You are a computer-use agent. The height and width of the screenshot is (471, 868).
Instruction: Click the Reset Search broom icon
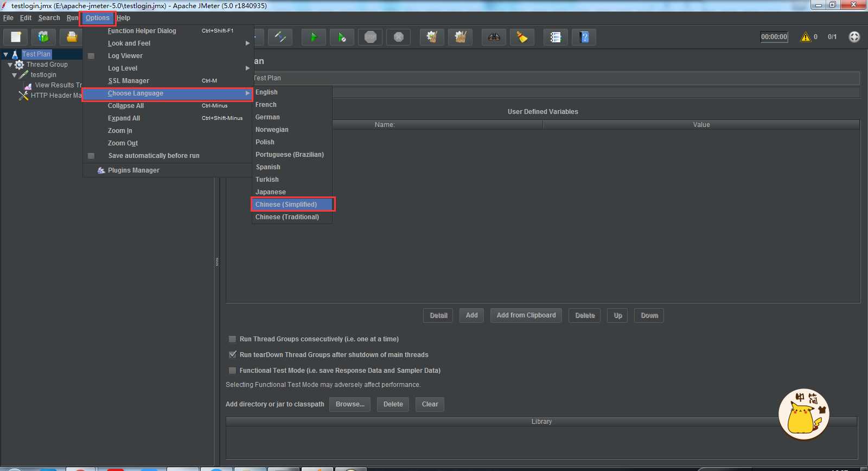pos(522,37)
